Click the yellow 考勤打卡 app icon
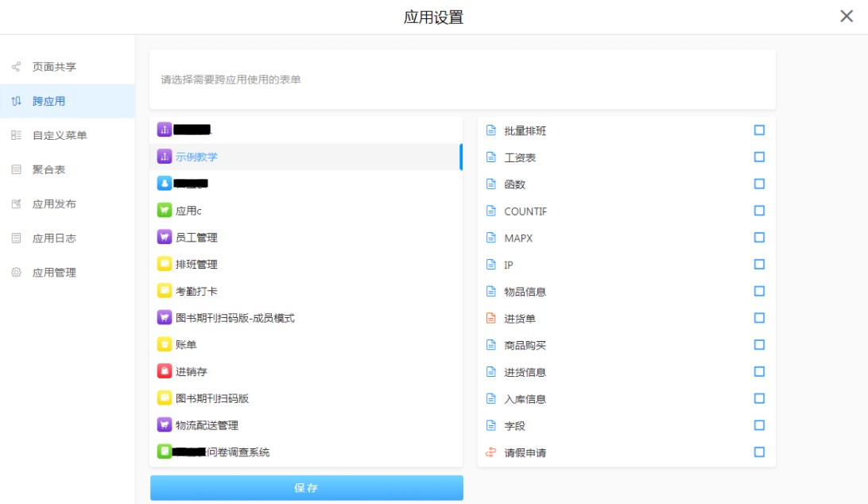 click(165, 291)
